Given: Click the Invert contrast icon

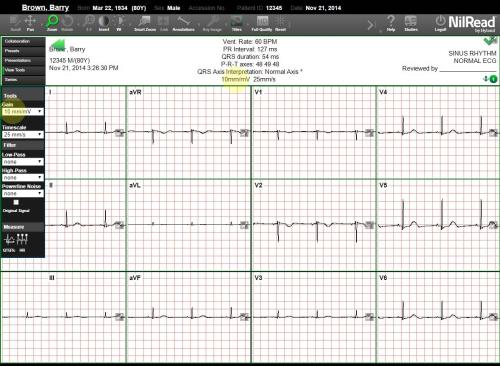Looking at the screenshot, I should pos(104,23).
